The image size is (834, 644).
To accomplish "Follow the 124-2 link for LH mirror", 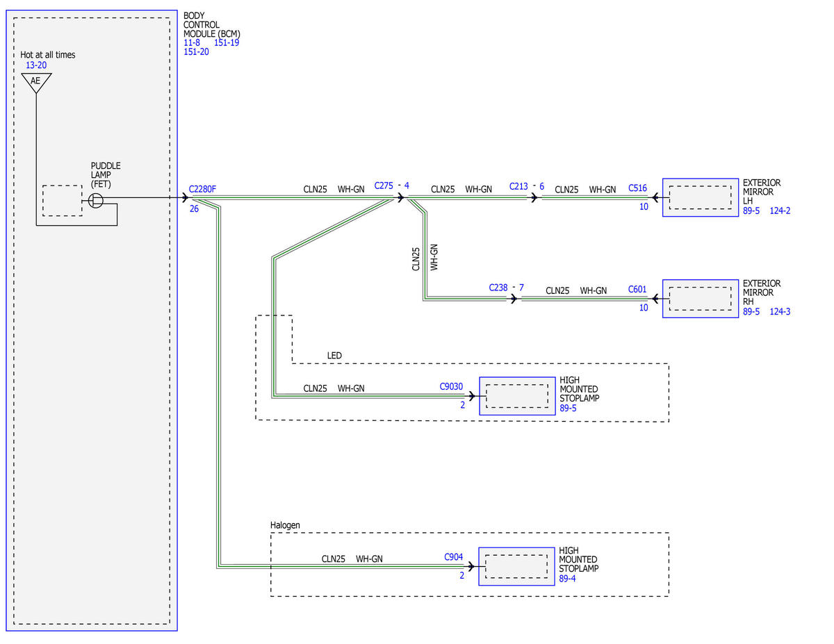I will [x=780, y=210].
